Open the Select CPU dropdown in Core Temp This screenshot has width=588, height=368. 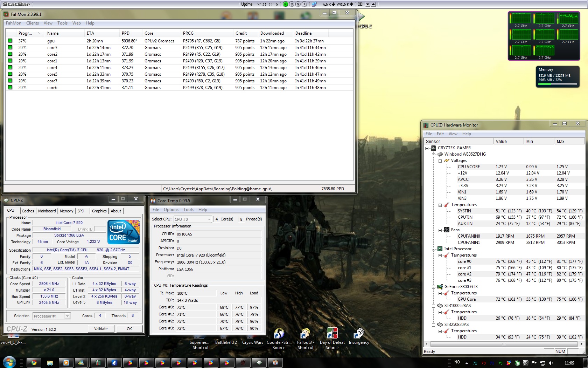pyautogui.click(x=193, y=219)
